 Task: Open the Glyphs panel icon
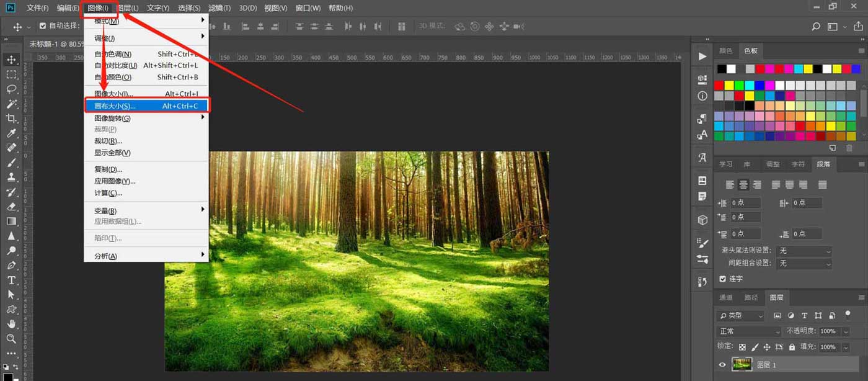tap(702, 158)
